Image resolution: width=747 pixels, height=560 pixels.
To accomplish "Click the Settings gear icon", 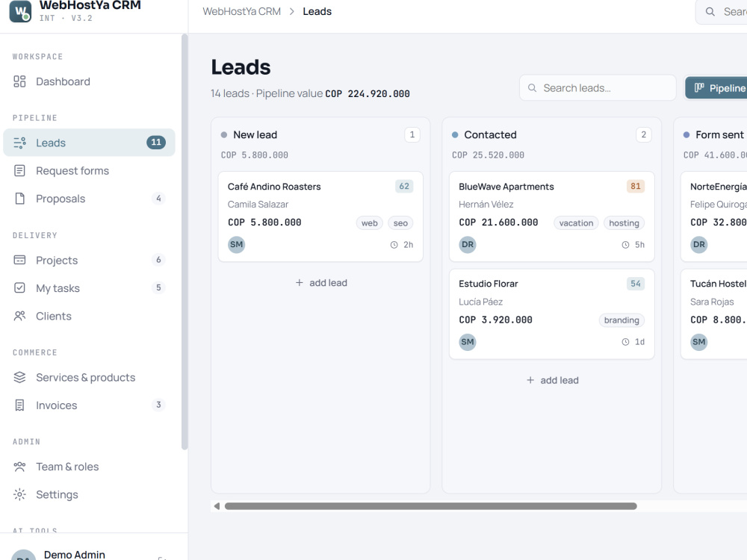I will 19,494.
